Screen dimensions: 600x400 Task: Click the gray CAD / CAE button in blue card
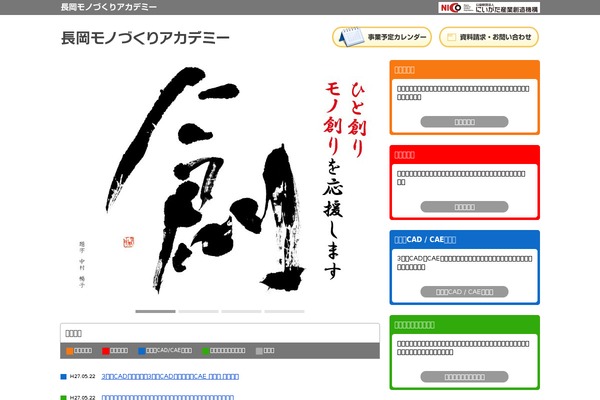(464, 292)
